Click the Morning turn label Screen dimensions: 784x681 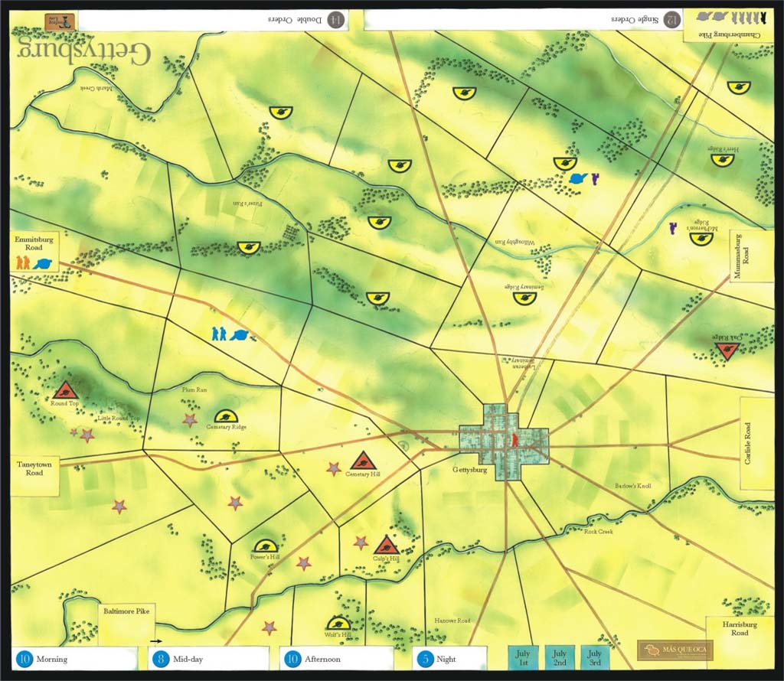(x=51, y=659)
